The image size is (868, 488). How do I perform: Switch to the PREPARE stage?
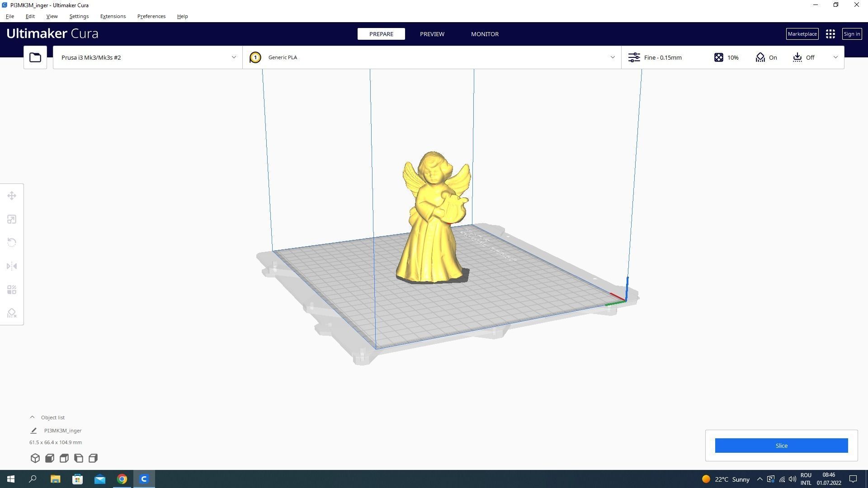(381, 34)
